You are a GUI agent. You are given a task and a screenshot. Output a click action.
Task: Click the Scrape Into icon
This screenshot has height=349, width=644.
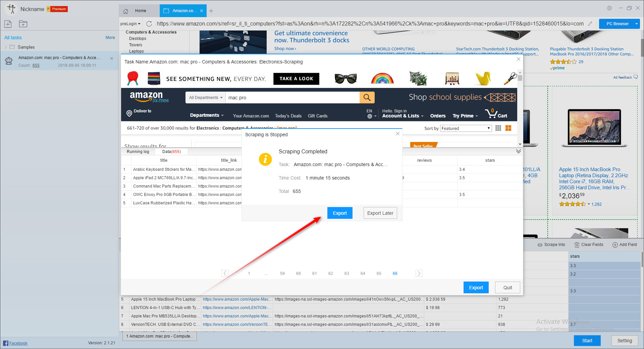pos(540,245)
